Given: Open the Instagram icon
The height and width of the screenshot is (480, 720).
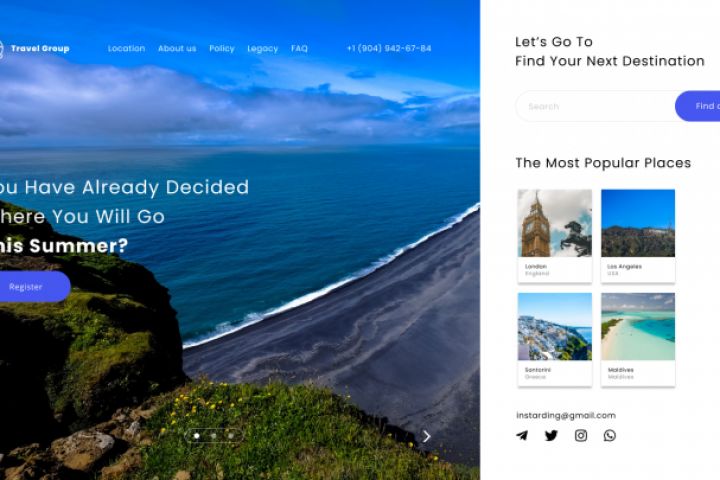Looking at the screenshot, I should coord(581,435).
